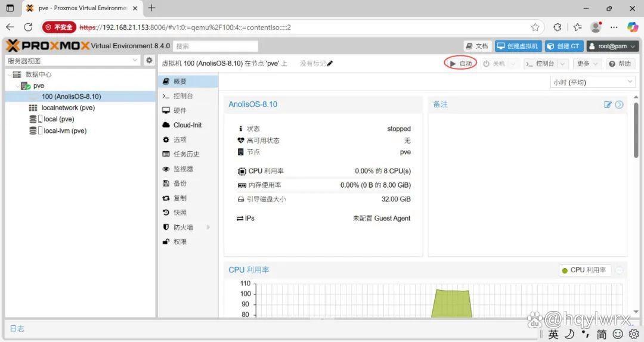Open the tab actions menu icon
Screen dimensions: 644x342
coord(10,8)
